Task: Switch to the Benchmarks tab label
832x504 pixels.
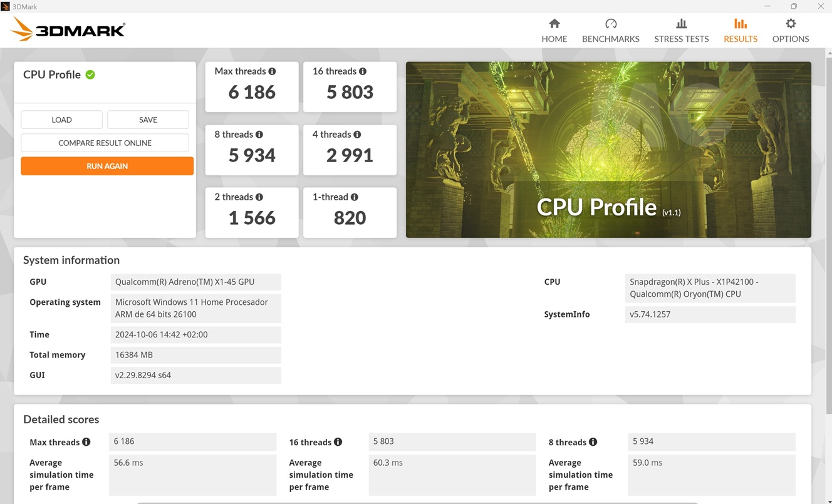Action: tap(610, 39)
